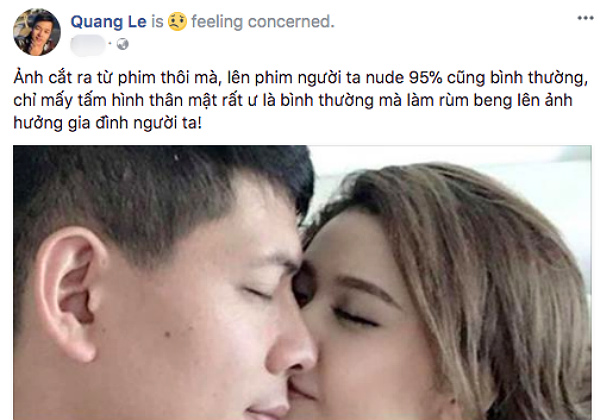Click the post line "hưởng gia đình người ta!"
The image size is (600, 420).
coord(108,124)
